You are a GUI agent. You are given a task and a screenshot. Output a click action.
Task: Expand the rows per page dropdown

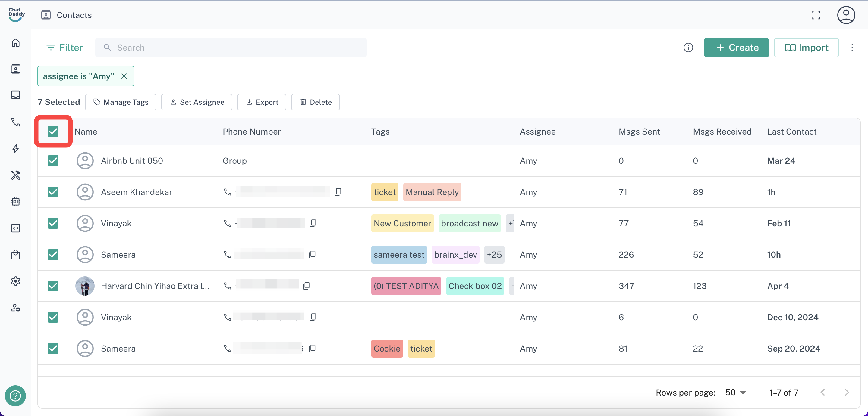736,393
